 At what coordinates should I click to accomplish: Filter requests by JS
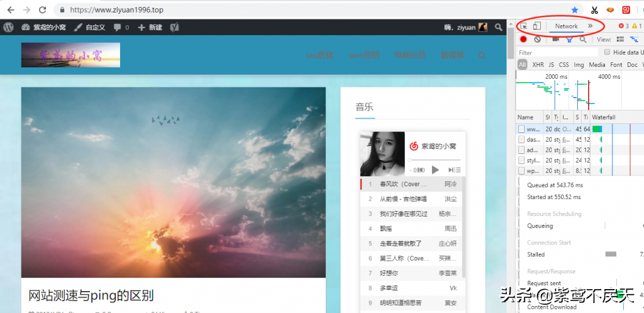click(x=551, y=65)
